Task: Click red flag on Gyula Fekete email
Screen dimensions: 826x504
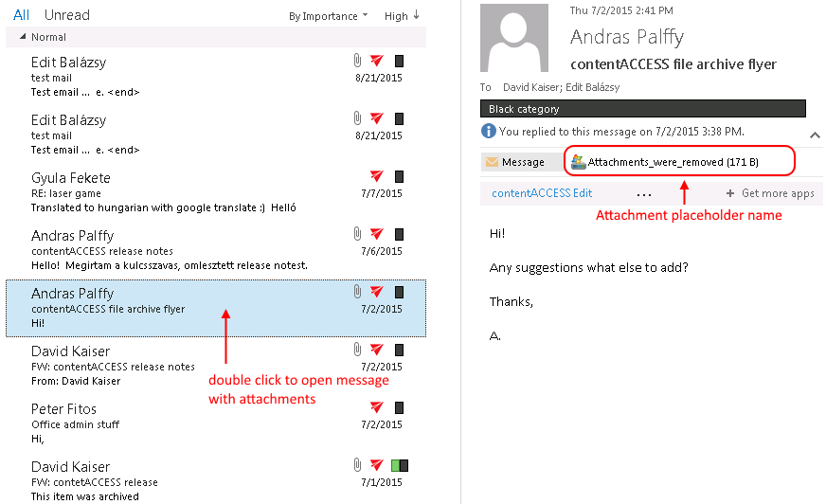Action: coord(377,177)
